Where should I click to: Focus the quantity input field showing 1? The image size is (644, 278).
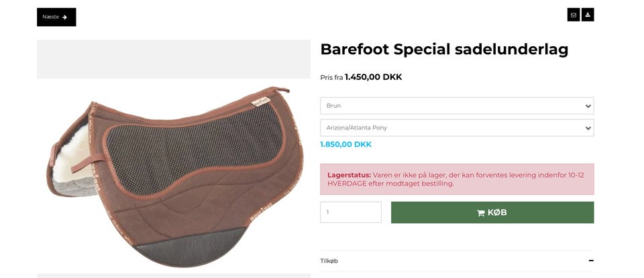click(350, 212)
